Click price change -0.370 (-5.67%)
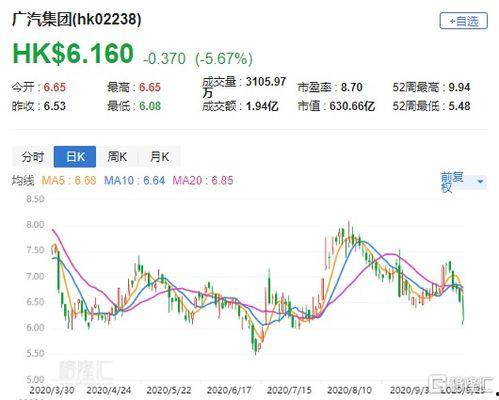Viewport: 499px width, 400px height. (x=198, y=59)
